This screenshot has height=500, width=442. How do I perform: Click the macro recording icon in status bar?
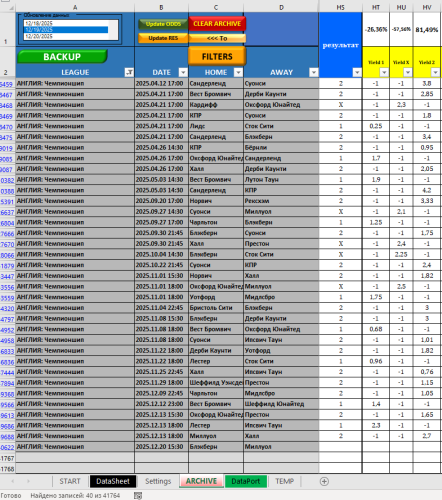[x=138, y=496]
